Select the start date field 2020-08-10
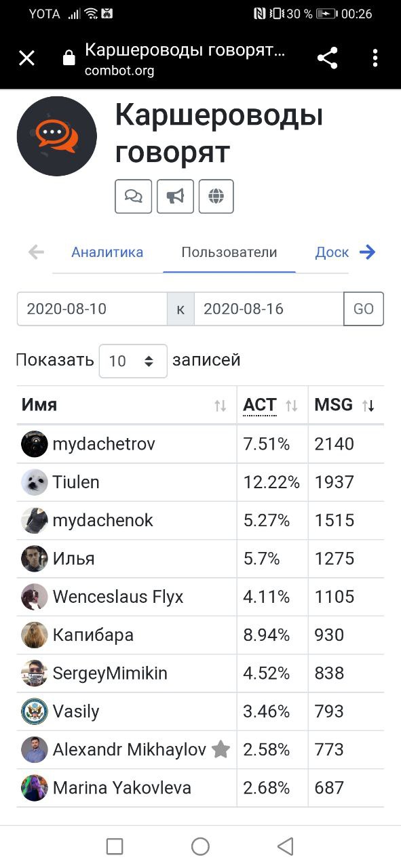 point(92,309)
